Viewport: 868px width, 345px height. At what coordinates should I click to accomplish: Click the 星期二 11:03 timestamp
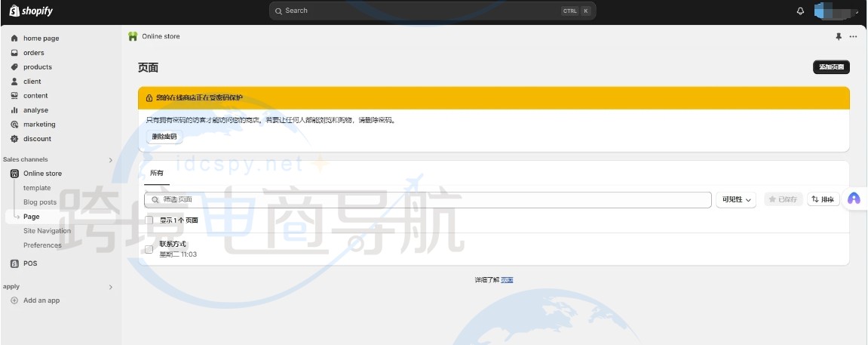(178, 254)
